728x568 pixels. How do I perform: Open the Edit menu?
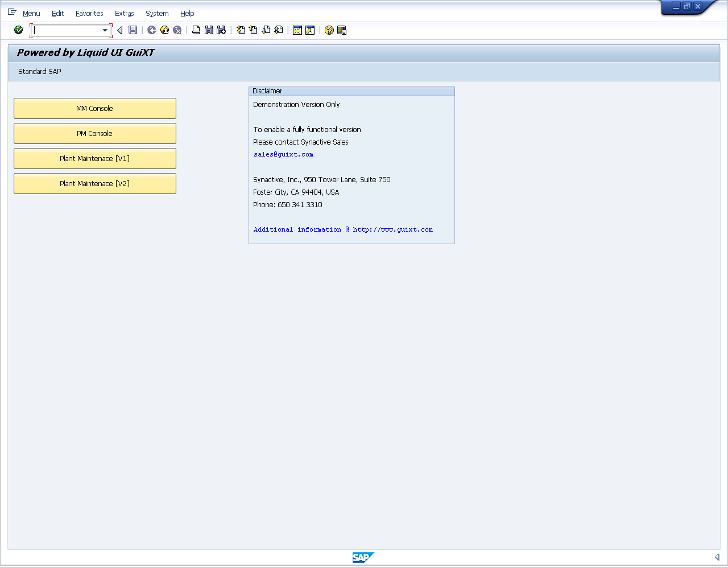pyautogui.click(x=57, y=14)
